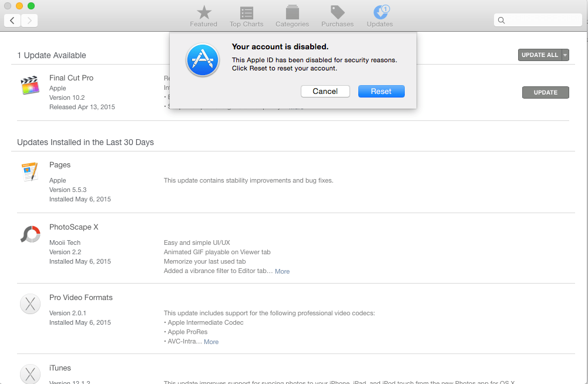Navigate back with the left chevron
The width and height of the screenshot is (588, 384).
(x=12, y=20)
